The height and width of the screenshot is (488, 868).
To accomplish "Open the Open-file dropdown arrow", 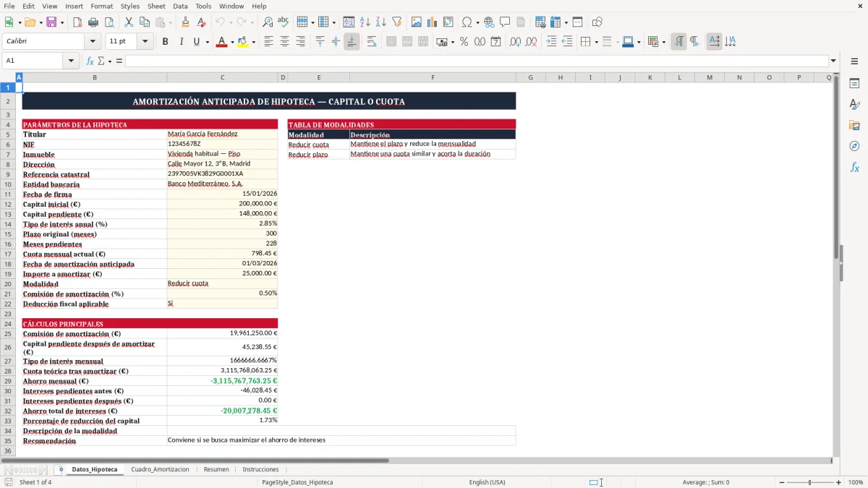I will pyautogui.click(x=41, y=22).
